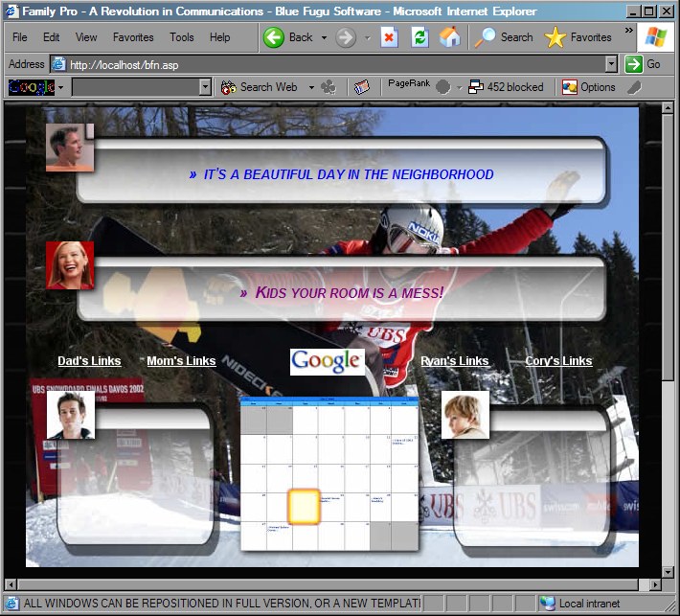Click the PageRank indicator circle
This screenshot has height=616, width=680.
[442, 87]
